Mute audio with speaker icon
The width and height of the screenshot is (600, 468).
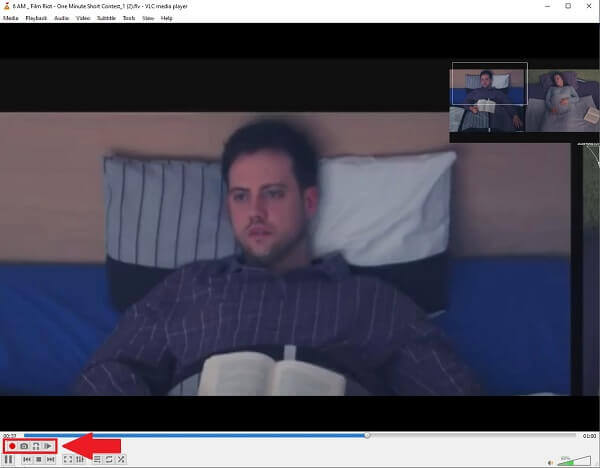pyautogui.click(x=551, y=462)
